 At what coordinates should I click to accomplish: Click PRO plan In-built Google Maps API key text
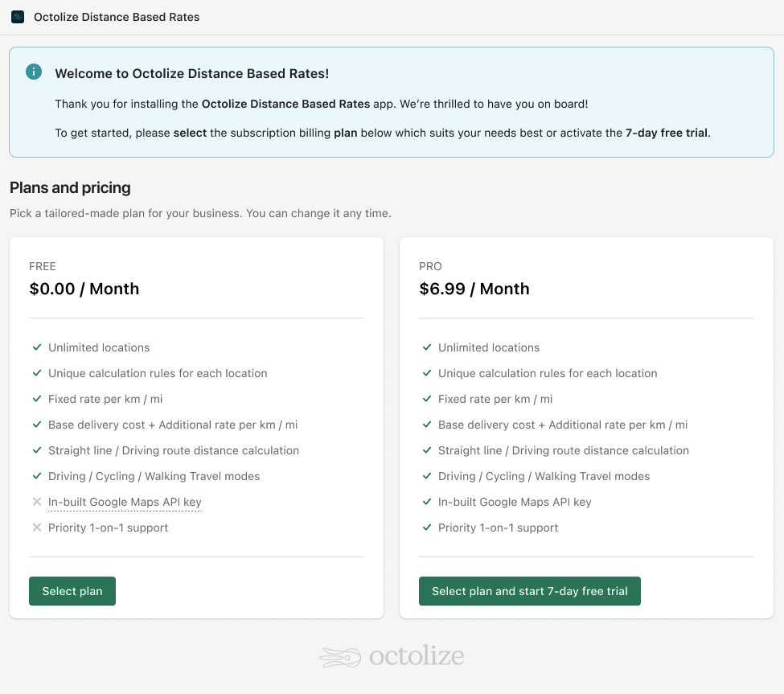click(515, 502)
